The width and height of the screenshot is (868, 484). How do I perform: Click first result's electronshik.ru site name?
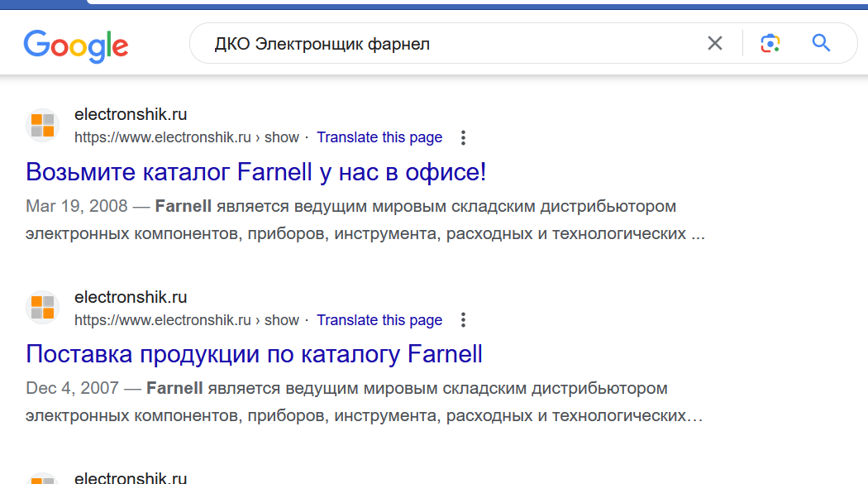point(131,114)
